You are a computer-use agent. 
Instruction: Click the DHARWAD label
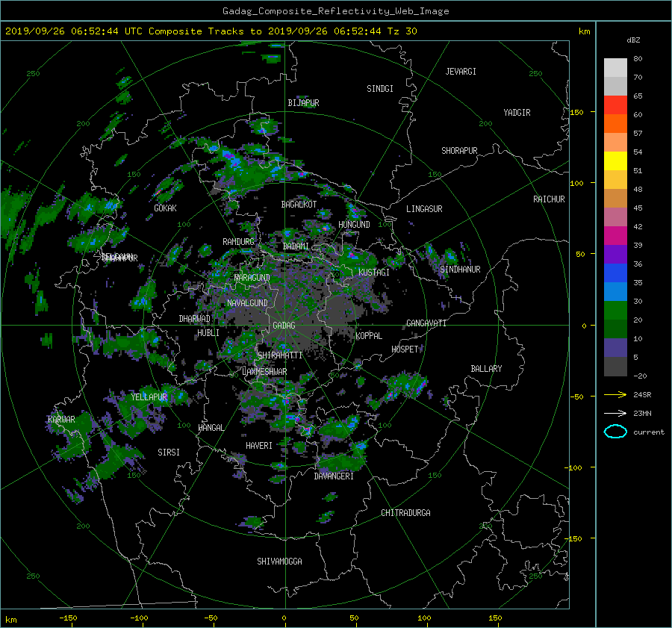point(195,319)
